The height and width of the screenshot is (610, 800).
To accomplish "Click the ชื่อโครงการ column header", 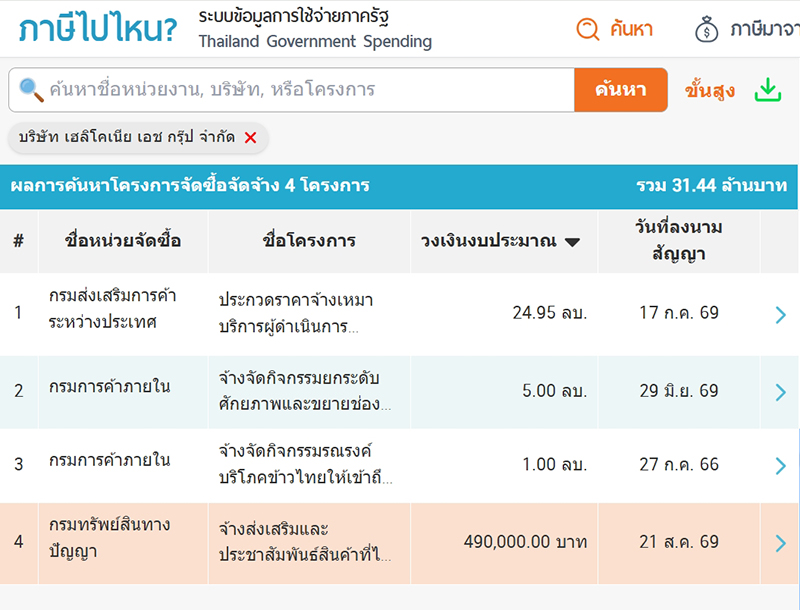I will tap(309, 241).
